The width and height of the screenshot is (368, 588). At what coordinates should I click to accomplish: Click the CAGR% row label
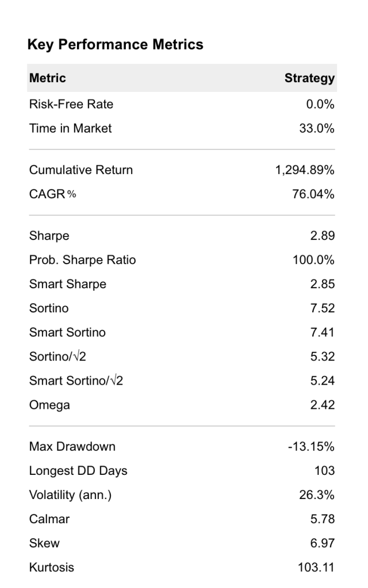[52, 194]
